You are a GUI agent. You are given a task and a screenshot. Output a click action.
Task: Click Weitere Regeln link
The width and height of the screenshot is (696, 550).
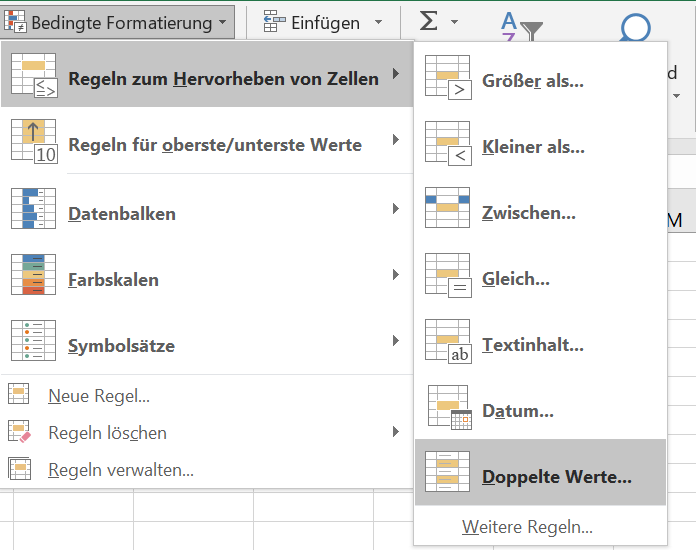pyautogui.click(x=527, y=527)
